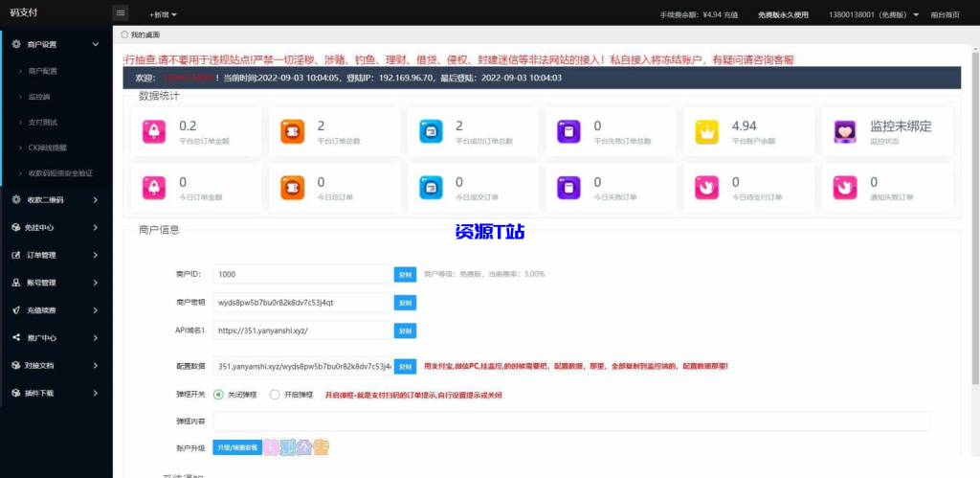Click the 充值 link beside fee balance
Viewport: 980px width, 478px height.
coord(731,14)
